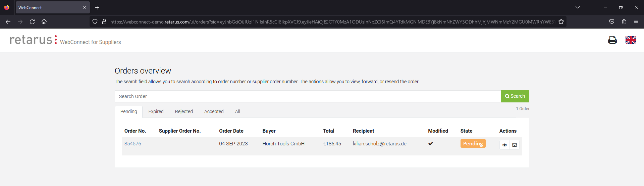
Task: View order 854576 via eye icon
Action: point(504,145)
